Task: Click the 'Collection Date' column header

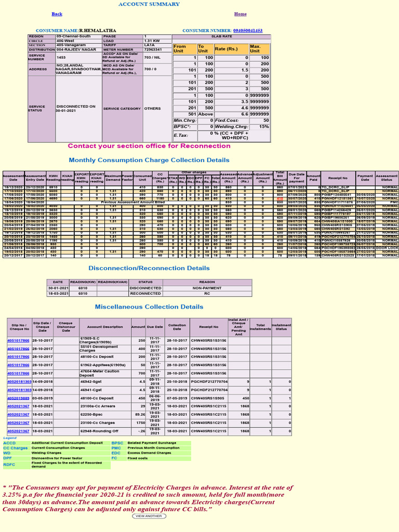Action: [177, 327]
